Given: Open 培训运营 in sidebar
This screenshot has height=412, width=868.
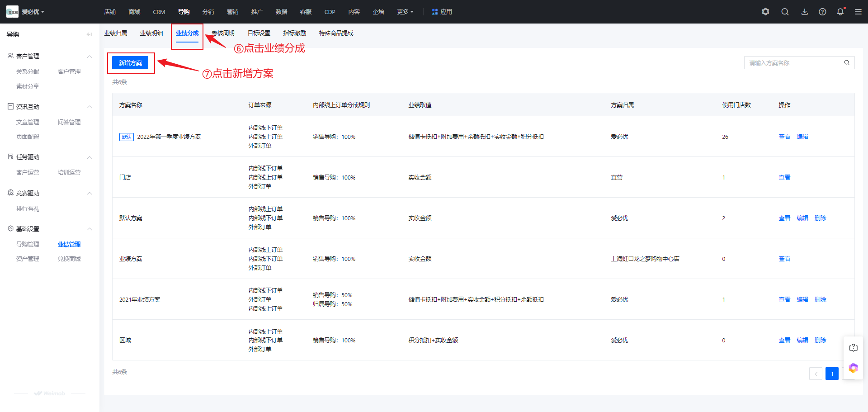Looking at the screenshot, I should click(69, 172).
